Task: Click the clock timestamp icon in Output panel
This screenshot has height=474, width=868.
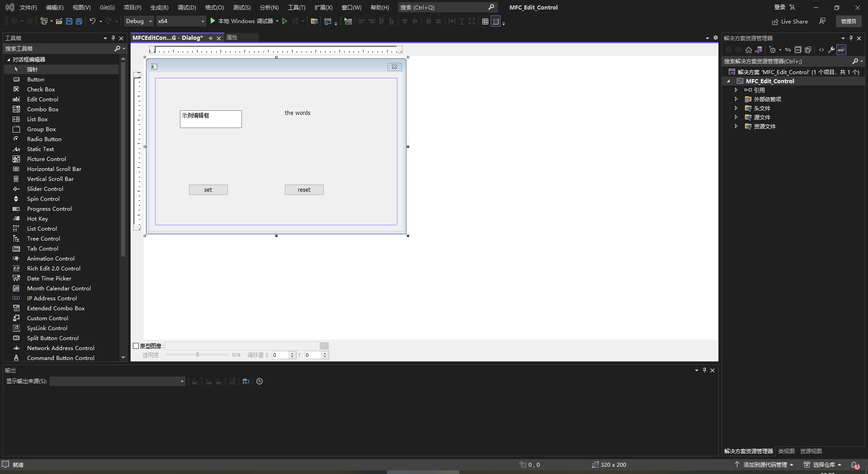Action: [x=259, y=381]
